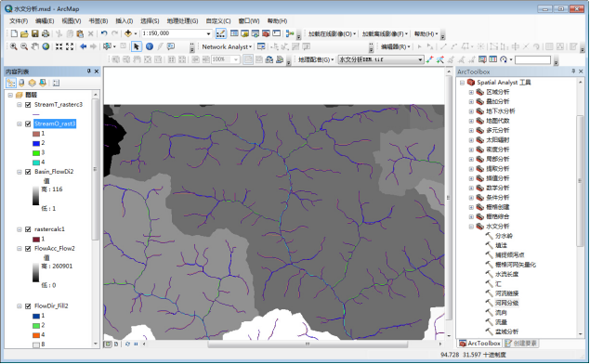Save the map with floppy icon
The width and height of the screenshot is (590, 364).
(x=35, y=33)
